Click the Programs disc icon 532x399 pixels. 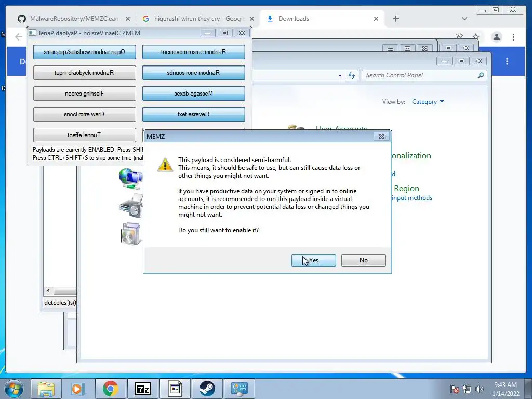point(131,234)
